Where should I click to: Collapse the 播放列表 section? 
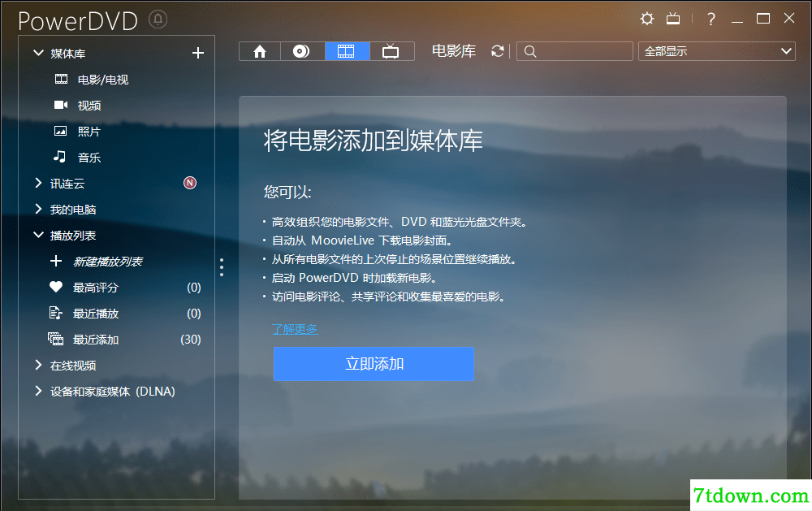pos(38,235)
